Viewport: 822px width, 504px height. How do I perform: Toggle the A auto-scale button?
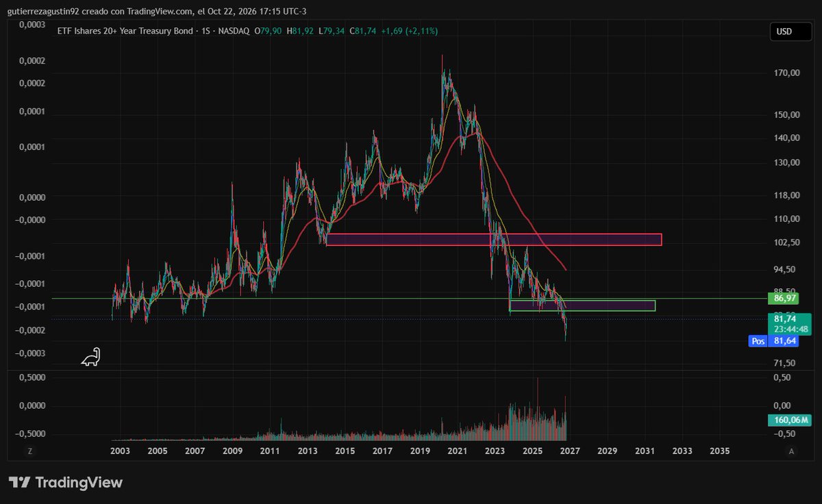[791, 451]
